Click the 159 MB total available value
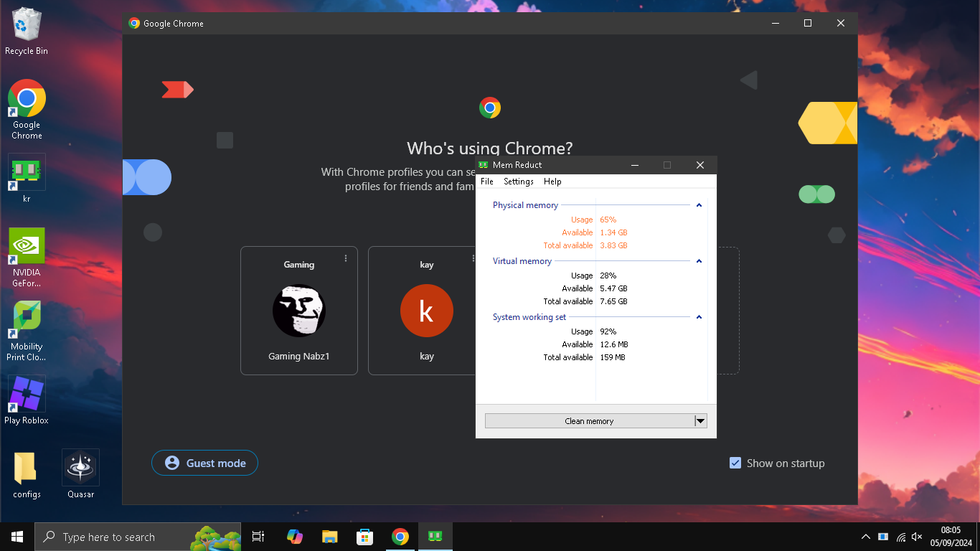This screenshot has width=980, height=551. pyautogui.click(x=612, y=357)
